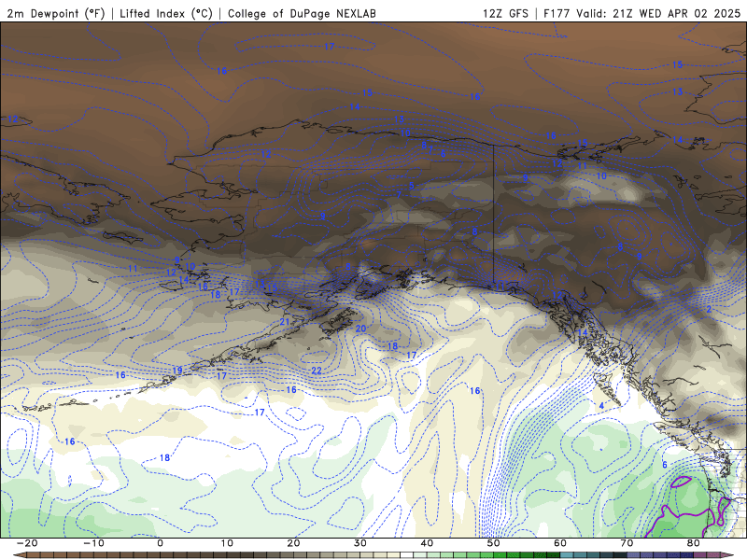Click the contour label reading 21
Image resolution: width=747 pixels, height=560 pixels.
click(285, 322)
